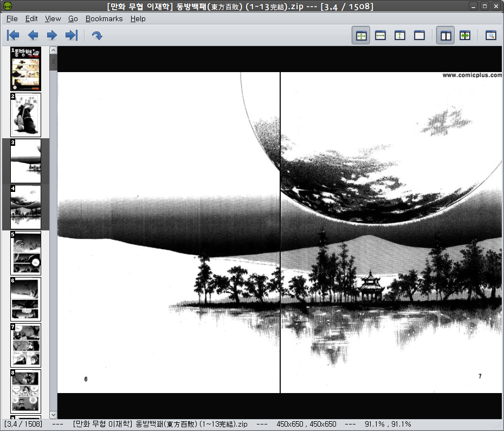Click the archive filename in status bar
The width and height of the screenshot is (504, 431).
click(x=160, y=424)
